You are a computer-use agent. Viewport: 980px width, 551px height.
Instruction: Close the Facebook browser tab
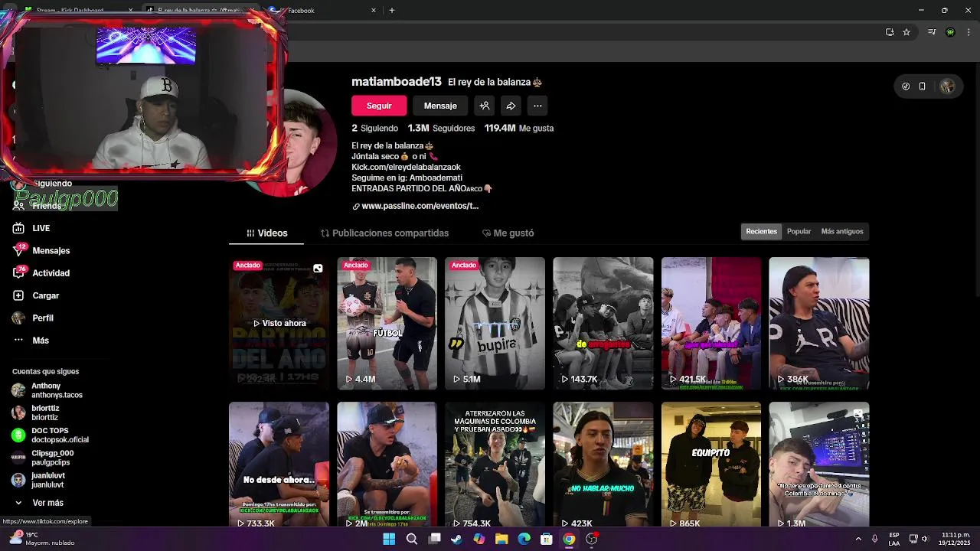click(x=374, y=10)
